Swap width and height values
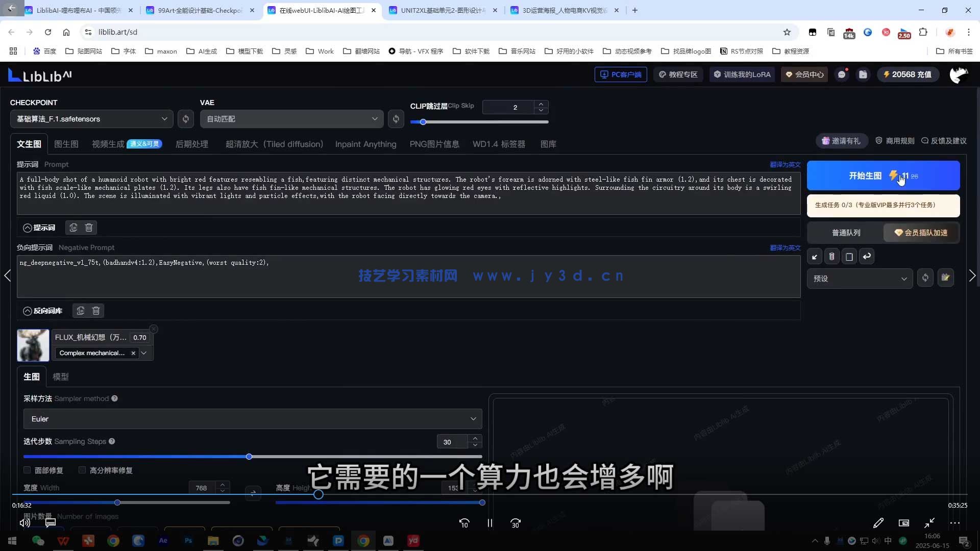Screen dimensions: 980x551 click(x=253, y=493)
